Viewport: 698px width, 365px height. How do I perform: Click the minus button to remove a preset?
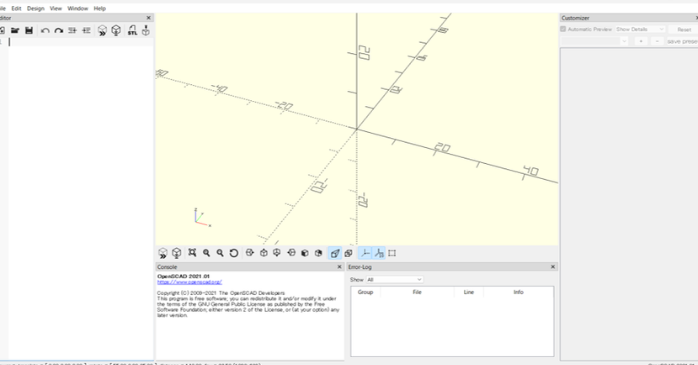pos(657,41)
